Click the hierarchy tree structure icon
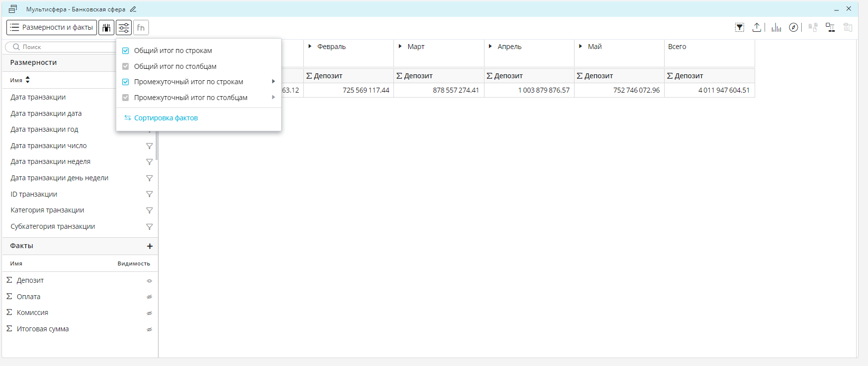This screenshot has height=366, width=868. 830,28
